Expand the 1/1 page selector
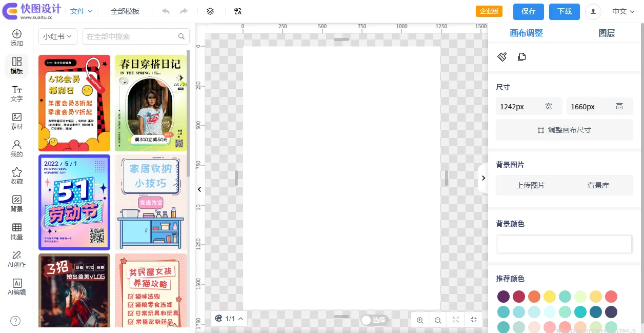The height and width of the screenshot is (333, 644). pyautogui.click(x=229, y=319)
